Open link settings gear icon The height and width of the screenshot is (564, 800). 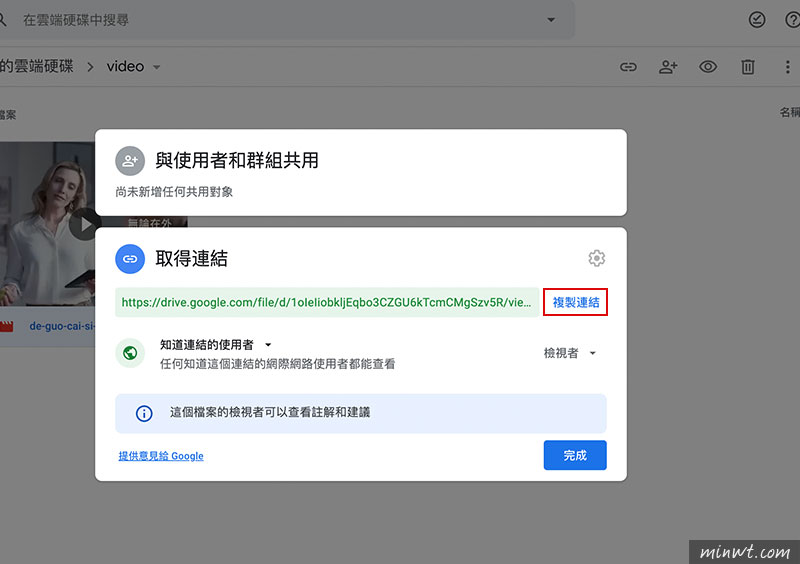click(x=596, y=258)
